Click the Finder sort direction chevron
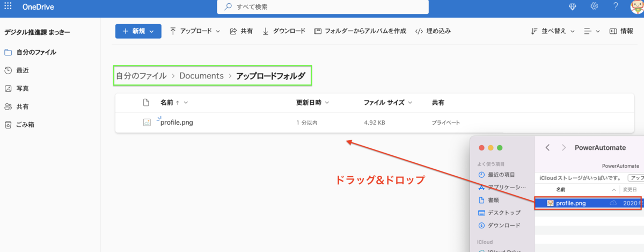 pyautogui.click(x=614, y=190)
